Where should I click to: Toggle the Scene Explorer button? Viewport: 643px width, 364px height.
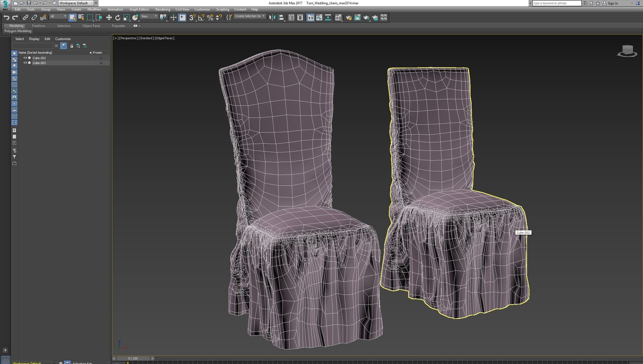(291, 18)
